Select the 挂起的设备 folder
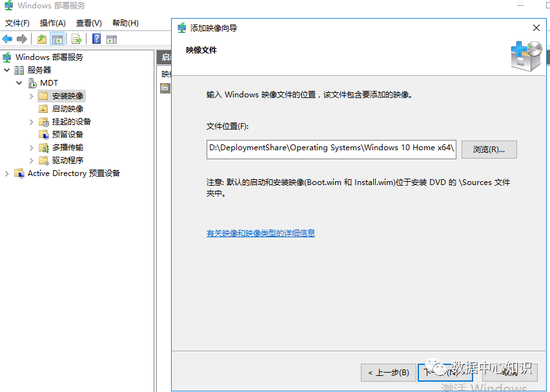Screen dimensions: 550x392 pos(72,122)
